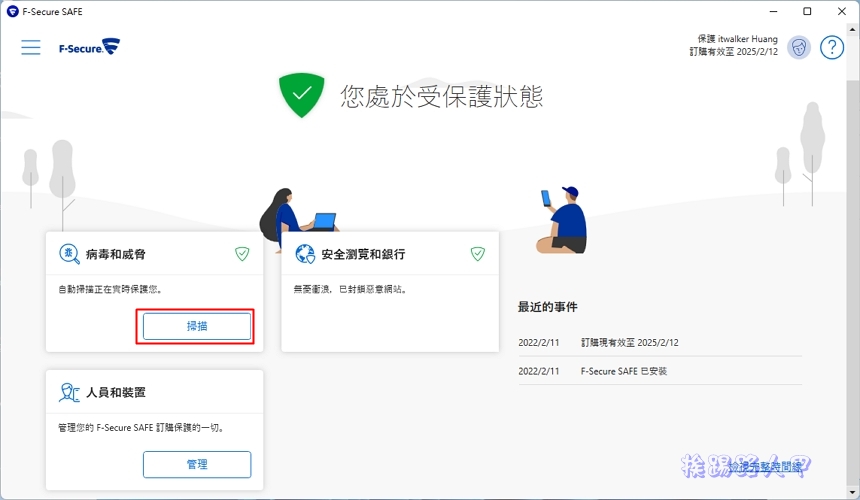Click the virus scan magnifier icon
Viewport: 860px width, 500px height.
coord(69,254)
